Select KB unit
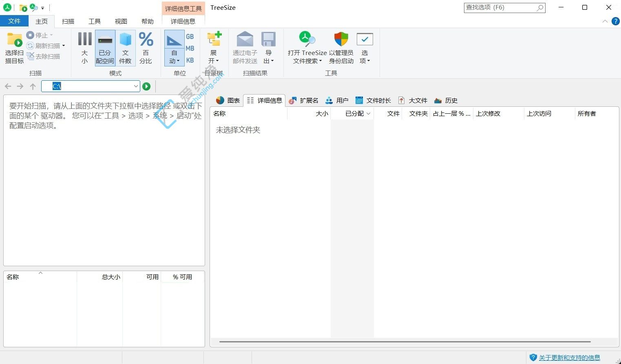This screenshot has height=364, width=621. 190,60
